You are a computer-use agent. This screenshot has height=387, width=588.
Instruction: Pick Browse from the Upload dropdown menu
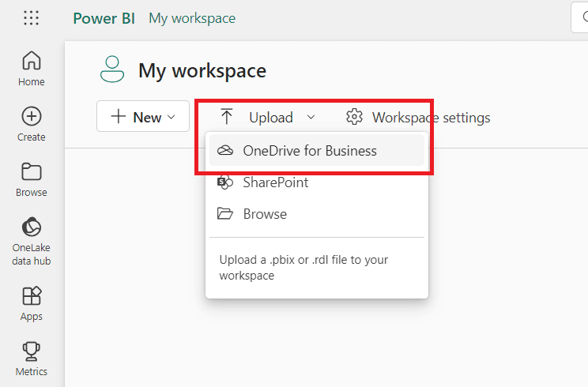click(x=265, y=214)
